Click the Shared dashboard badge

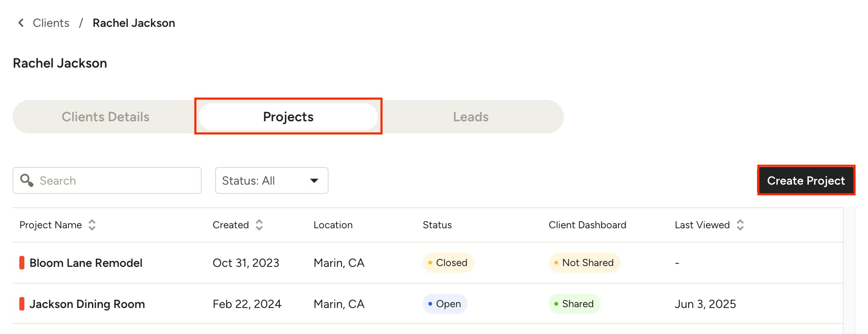tap(574, 304)
